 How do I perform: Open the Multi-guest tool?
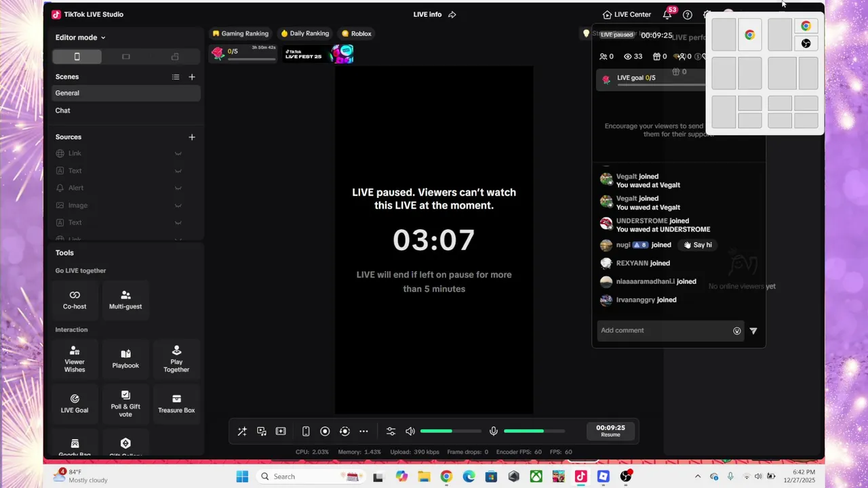125,300
